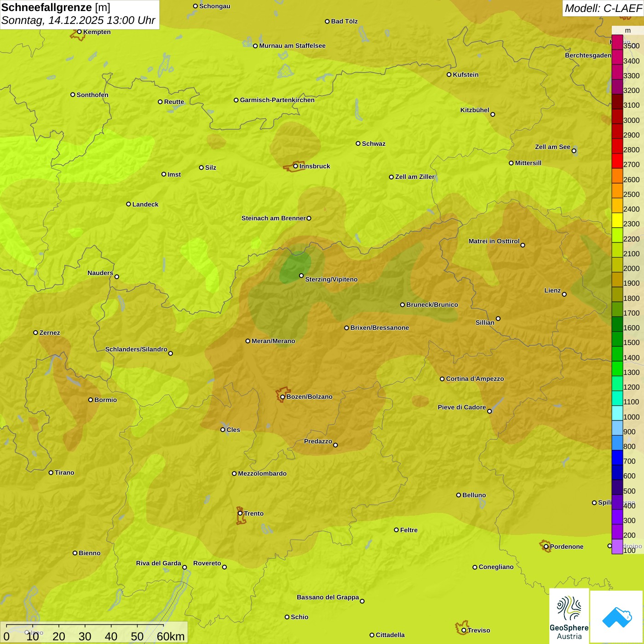
Task: Click the Predazzo label
Action: click(x=318, y=441)
